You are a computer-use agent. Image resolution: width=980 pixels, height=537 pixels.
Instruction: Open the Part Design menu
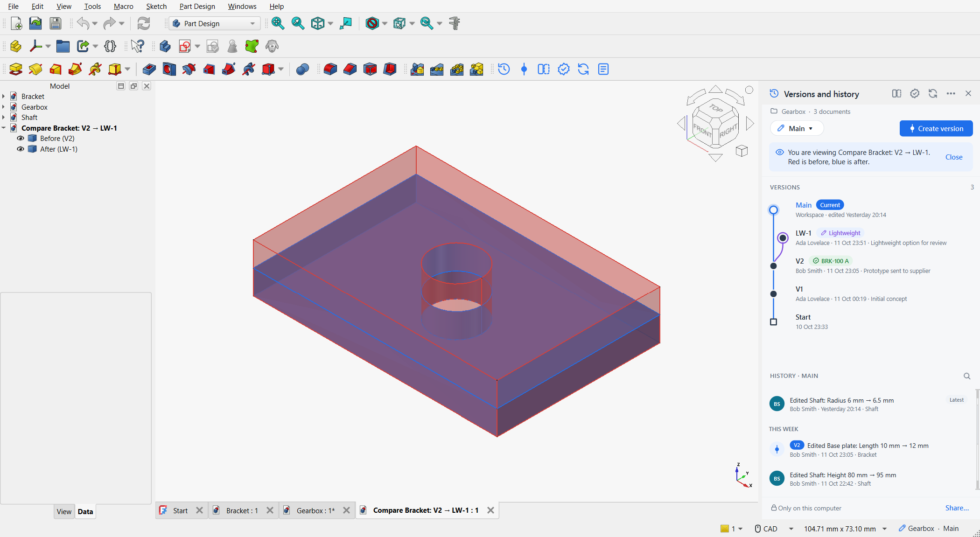(197, 7)
